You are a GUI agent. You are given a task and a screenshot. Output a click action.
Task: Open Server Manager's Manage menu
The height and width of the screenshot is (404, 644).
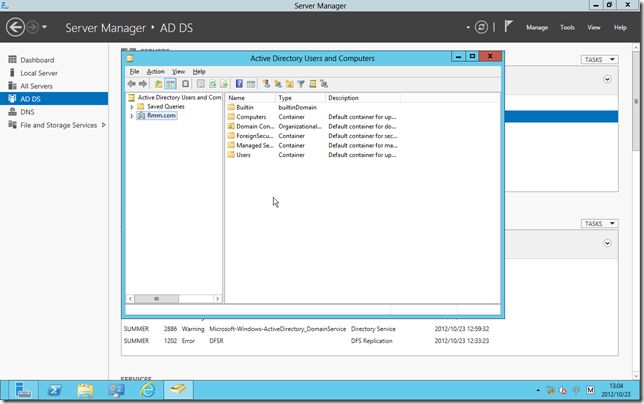click(537, 28)
